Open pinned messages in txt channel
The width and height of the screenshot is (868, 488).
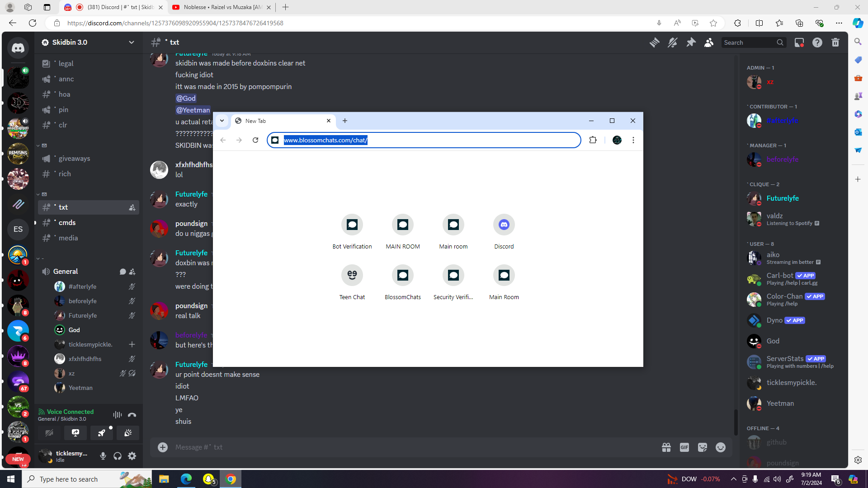click(x=691, y=42)
